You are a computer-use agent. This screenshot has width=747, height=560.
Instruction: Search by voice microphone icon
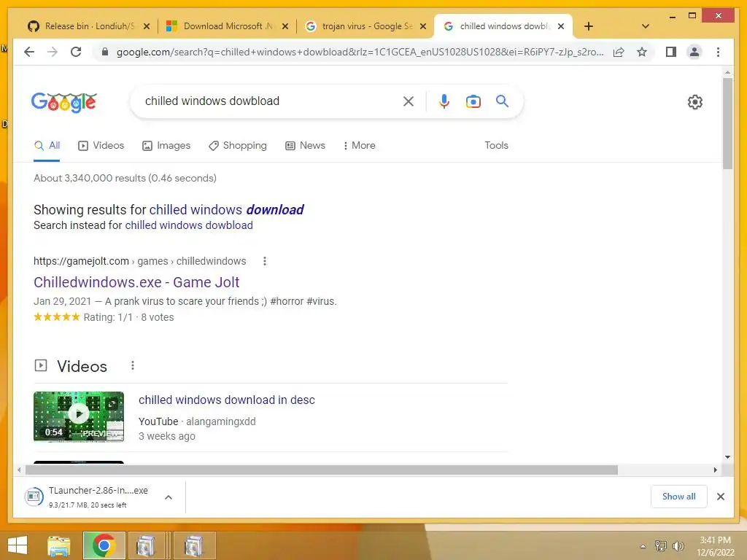(x=444, y=101)
